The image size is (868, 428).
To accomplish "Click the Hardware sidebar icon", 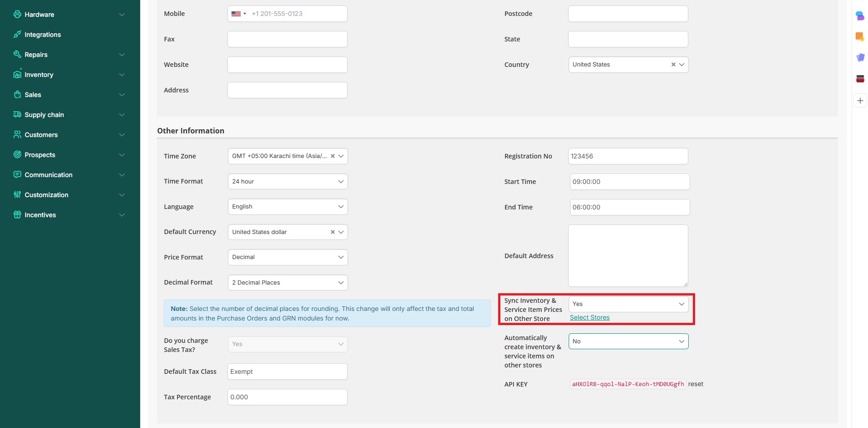I will pos(17,14).
